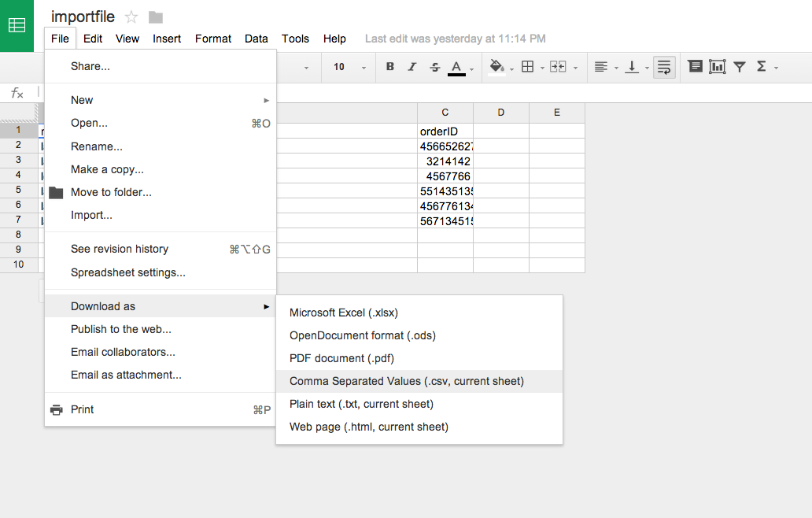812x518 pixels.
Task: Click the filter icon
Action: coord(740,66)
